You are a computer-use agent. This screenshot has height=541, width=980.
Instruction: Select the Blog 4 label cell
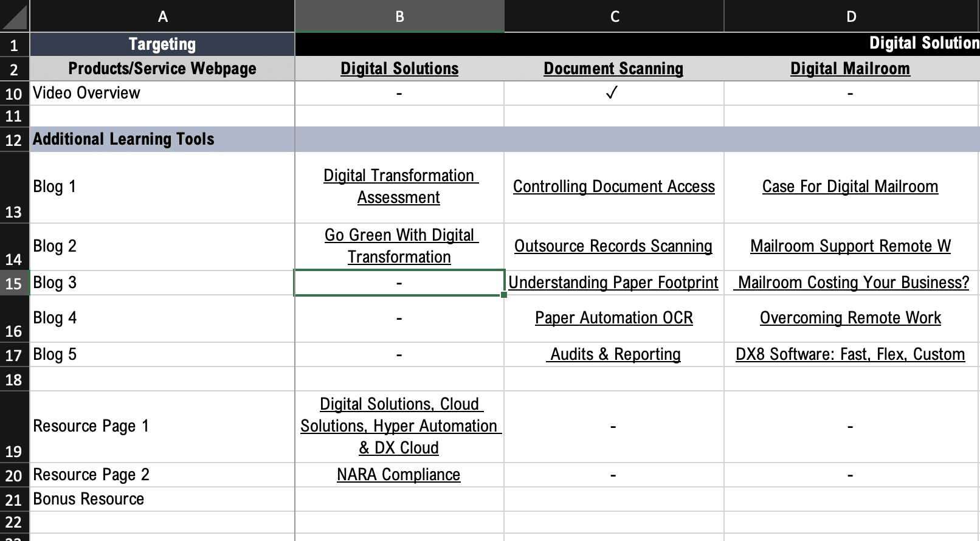[162, 319]
